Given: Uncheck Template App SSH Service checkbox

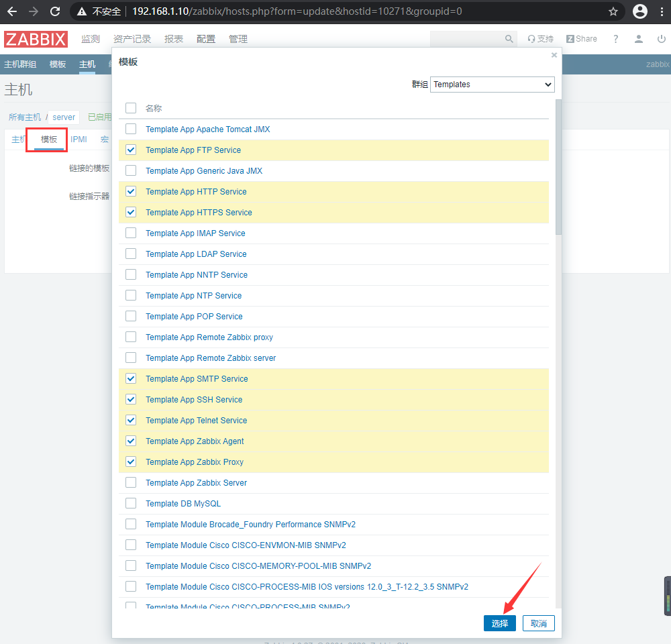Looking at the screenshot, I should [131, 399].
